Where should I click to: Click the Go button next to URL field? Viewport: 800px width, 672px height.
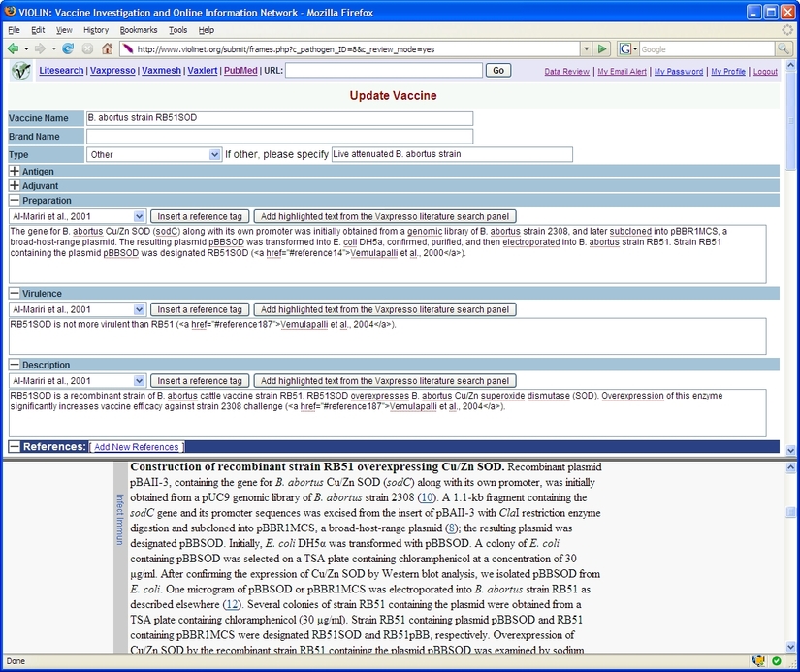[498, 71]
